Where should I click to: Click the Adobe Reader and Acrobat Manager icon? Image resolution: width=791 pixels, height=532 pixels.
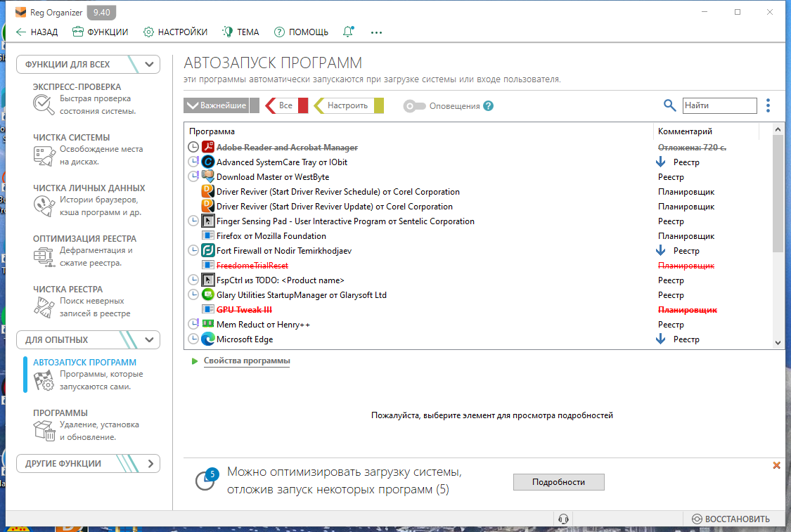[x=208, y=148]
